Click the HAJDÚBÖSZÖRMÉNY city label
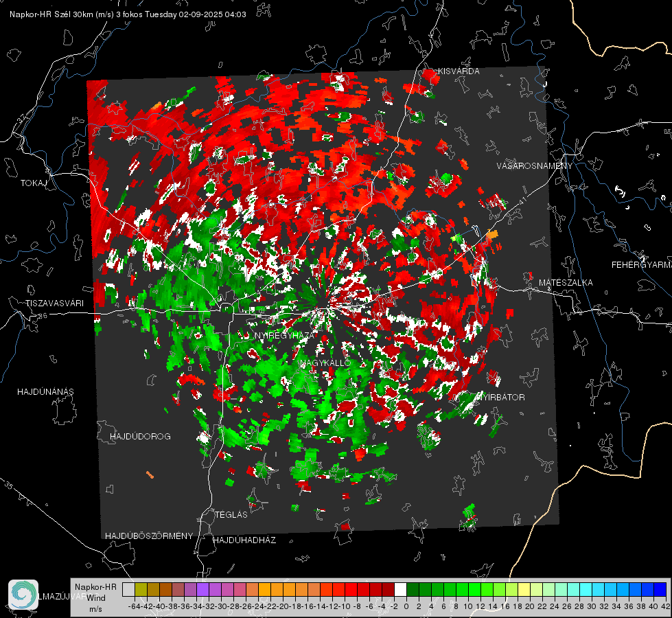672x618 pixels. [x=149, y=536]
